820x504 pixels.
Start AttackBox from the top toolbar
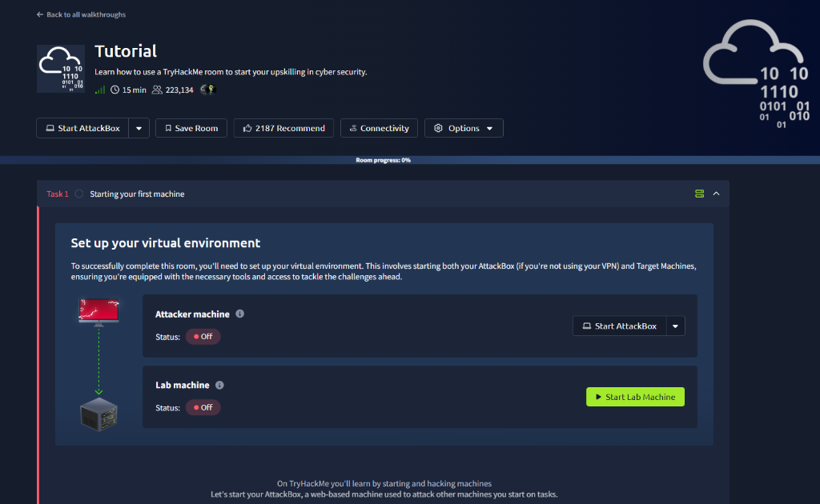[82, 128]
